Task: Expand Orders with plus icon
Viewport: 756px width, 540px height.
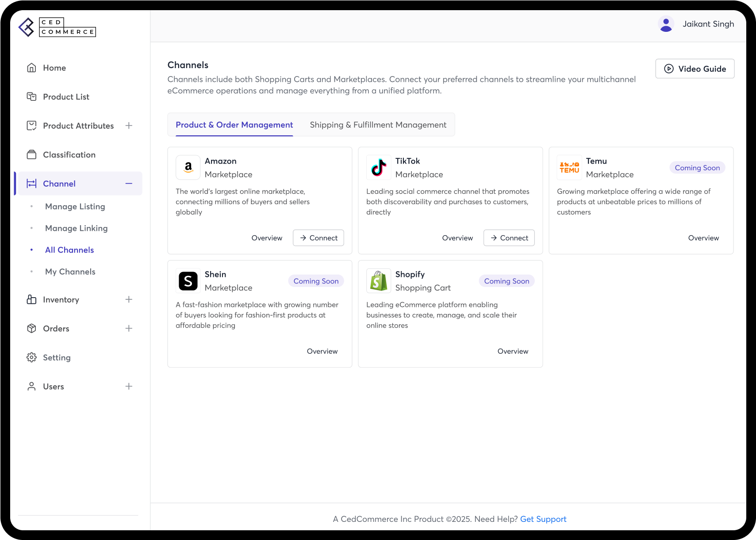Action: pos(129,328)
